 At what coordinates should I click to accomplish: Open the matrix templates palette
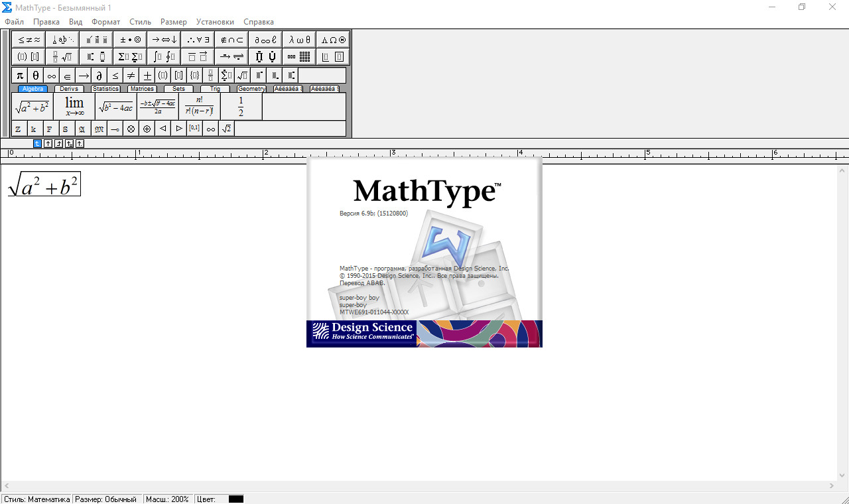coord(299,56)
